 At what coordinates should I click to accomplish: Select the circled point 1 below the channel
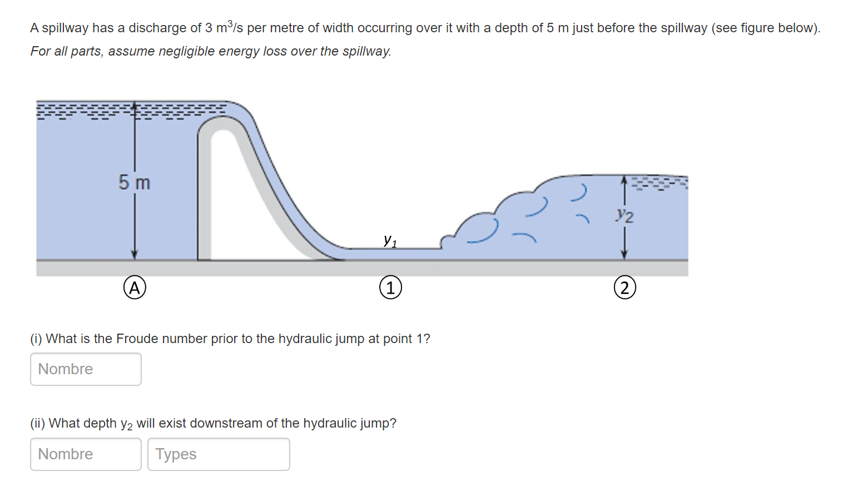click(x=391, y=287)
